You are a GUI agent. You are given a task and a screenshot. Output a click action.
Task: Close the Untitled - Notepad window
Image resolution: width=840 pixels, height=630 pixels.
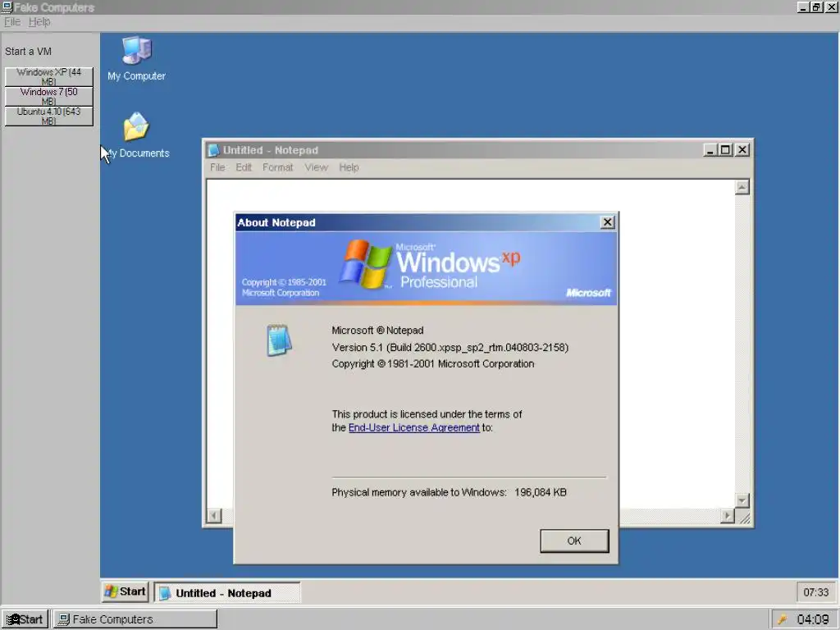(742, 151)
